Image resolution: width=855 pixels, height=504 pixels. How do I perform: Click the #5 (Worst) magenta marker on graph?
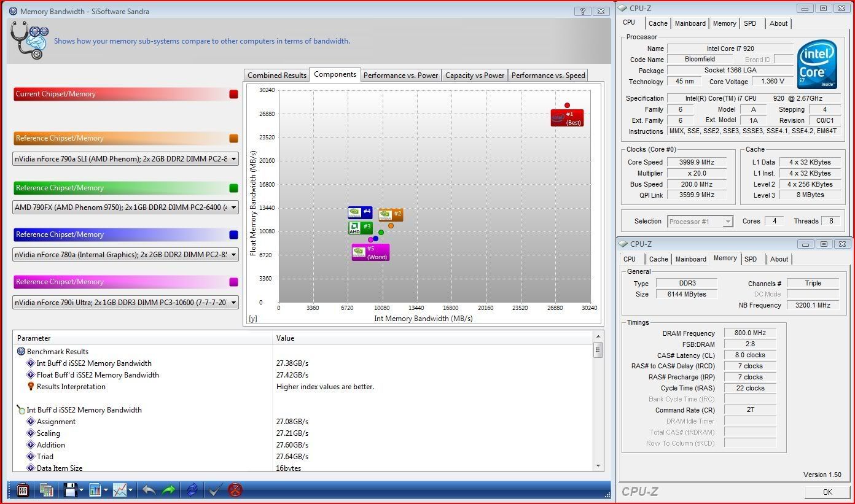370,252
